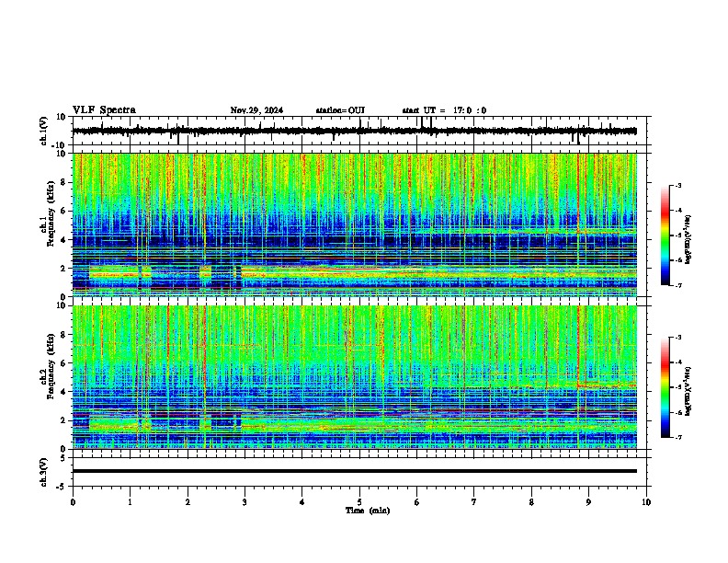
Task: Click time axis tick label '9'
Action: (588, 502)
